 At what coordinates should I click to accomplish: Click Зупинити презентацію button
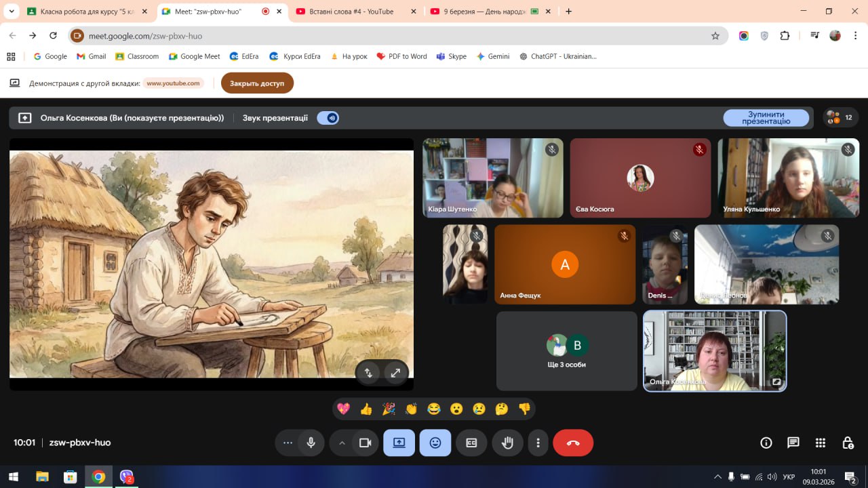pyautogui.click(x=766, y=118)
